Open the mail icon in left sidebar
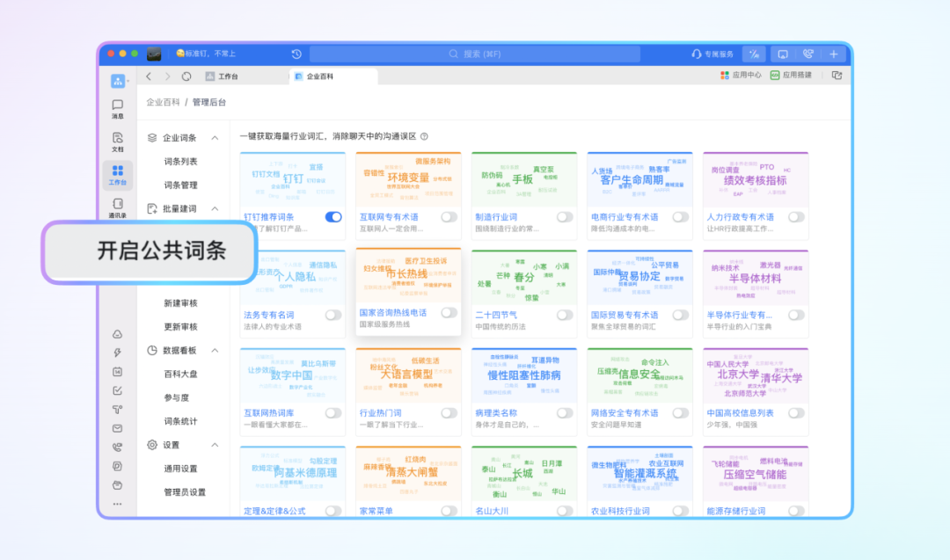The image size is (950, 560). 117,428
